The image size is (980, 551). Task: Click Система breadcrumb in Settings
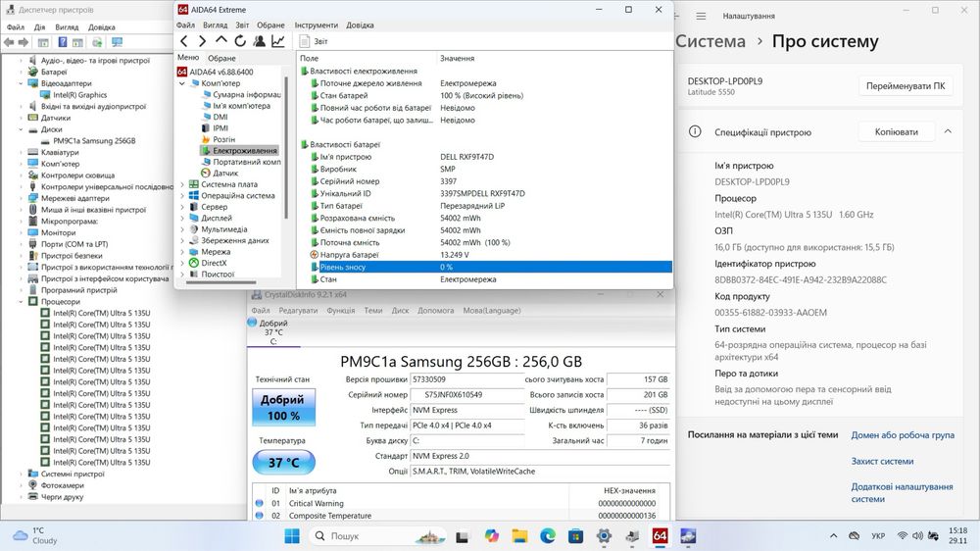point(710,41)
